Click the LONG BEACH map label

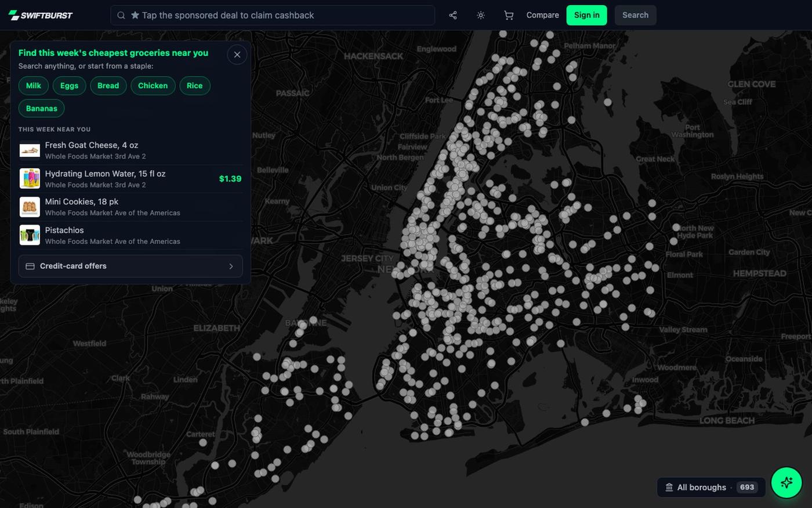coord(727,420)
